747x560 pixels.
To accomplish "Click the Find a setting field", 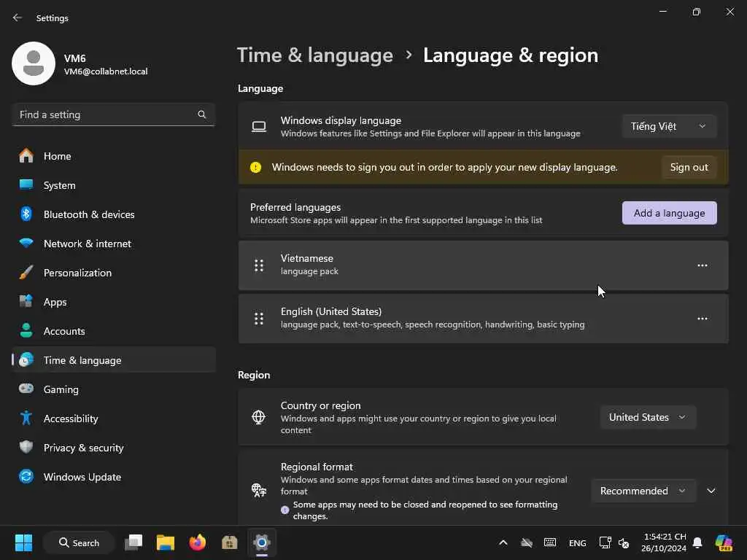I will (113, 114).
